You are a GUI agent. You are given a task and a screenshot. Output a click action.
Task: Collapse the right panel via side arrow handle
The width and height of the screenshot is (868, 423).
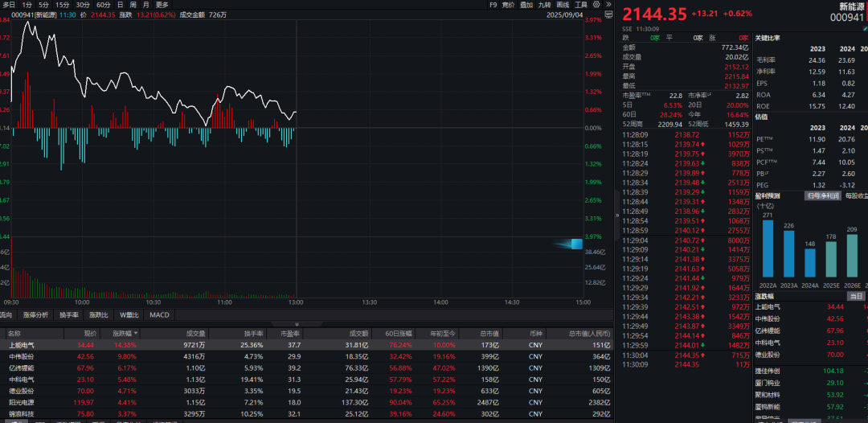pyautogui.click(x=617, y=216)
